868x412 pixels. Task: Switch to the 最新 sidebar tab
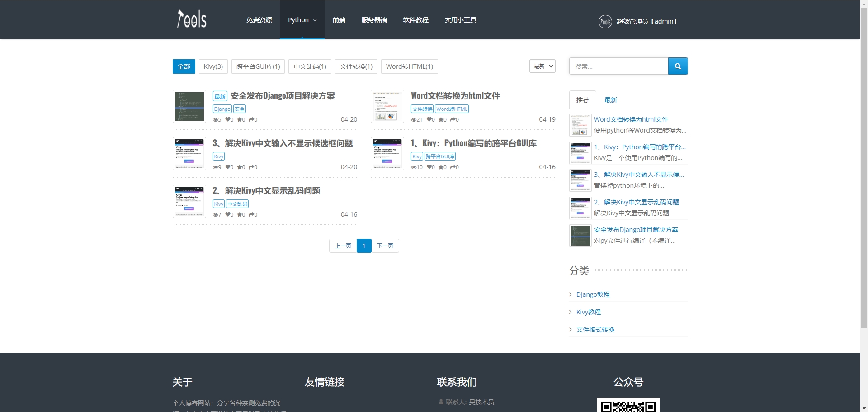click(611, 100)
